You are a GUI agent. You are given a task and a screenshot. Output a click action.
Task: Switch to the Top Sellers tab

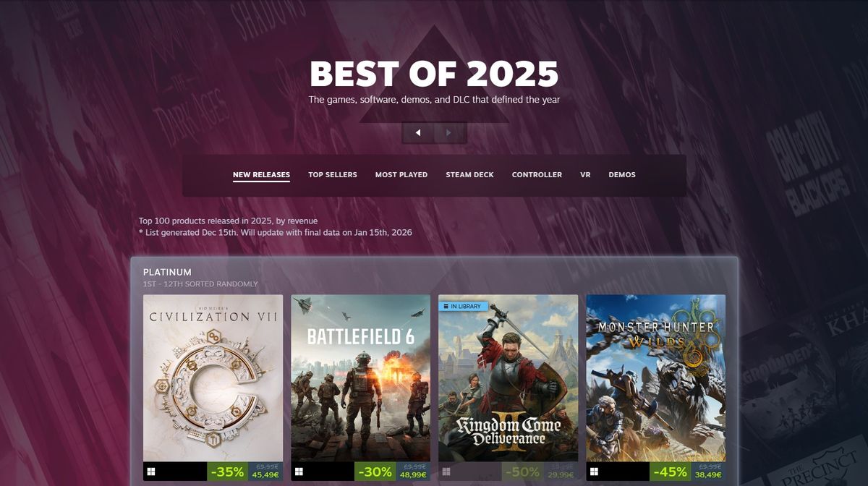coord(333,175)
